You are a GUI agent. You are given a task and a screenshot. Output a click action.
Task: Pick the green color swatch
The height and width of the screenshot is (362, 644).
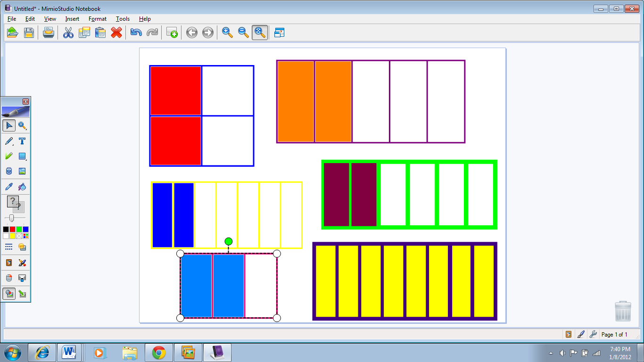[x=19, y=229]
